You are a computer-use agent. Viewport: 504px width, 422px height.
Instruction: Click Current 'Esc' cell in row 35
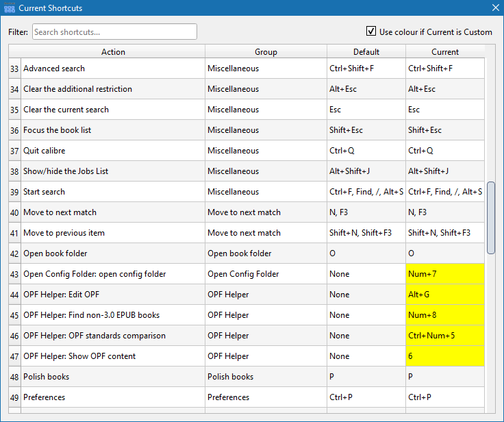[x=445, y=110]
